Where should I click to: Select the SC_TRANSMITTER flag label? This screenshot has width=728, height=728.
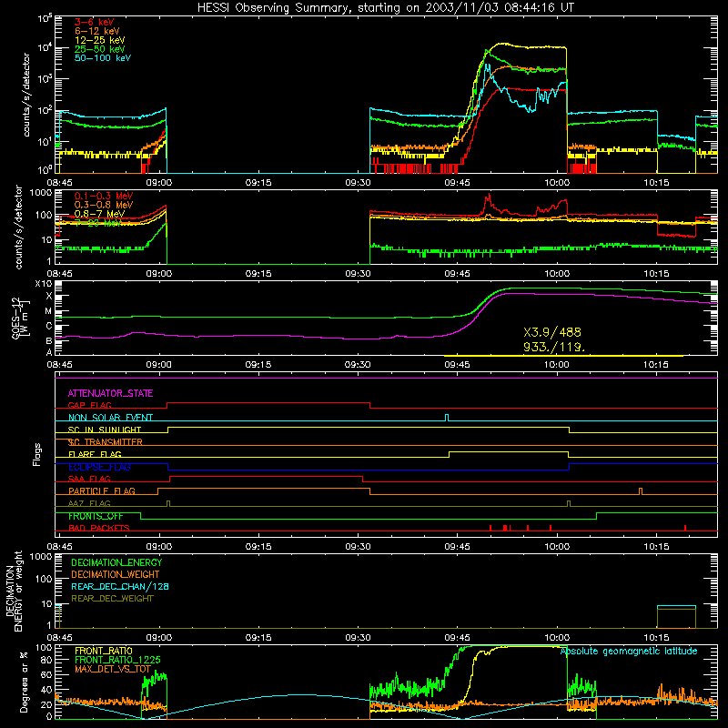click(105, 442)
